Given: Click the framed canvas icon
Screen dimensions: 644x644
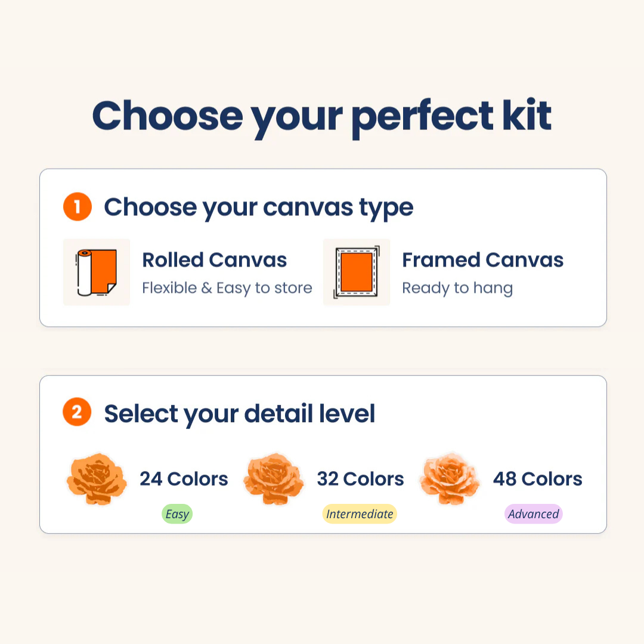Looking at the screenshot, I should [x=357, y=273].
